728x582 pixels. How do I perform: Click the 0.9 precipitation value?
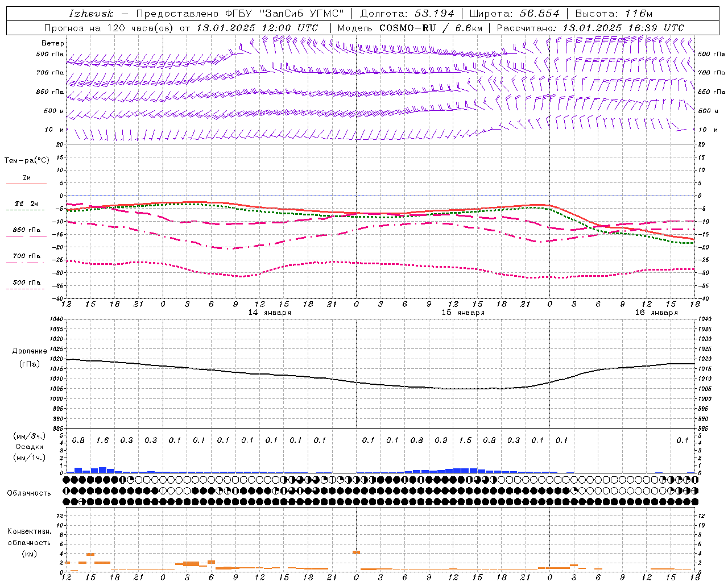pyautogui.click(x=441, y=440)
